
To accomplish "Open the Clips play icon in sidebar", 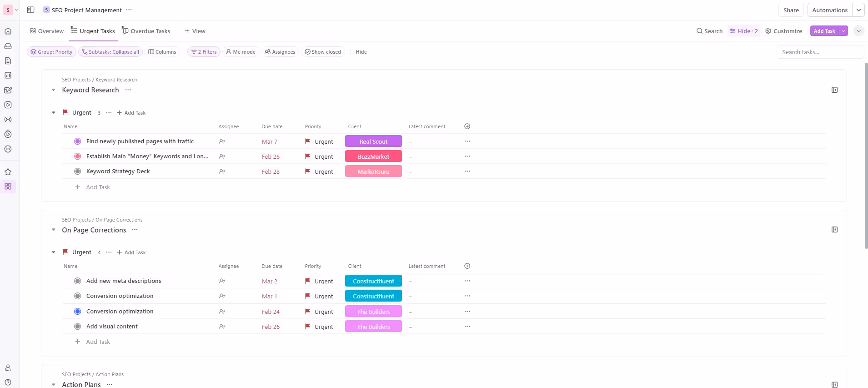I will pyautogui.click(x=8, y=105).
